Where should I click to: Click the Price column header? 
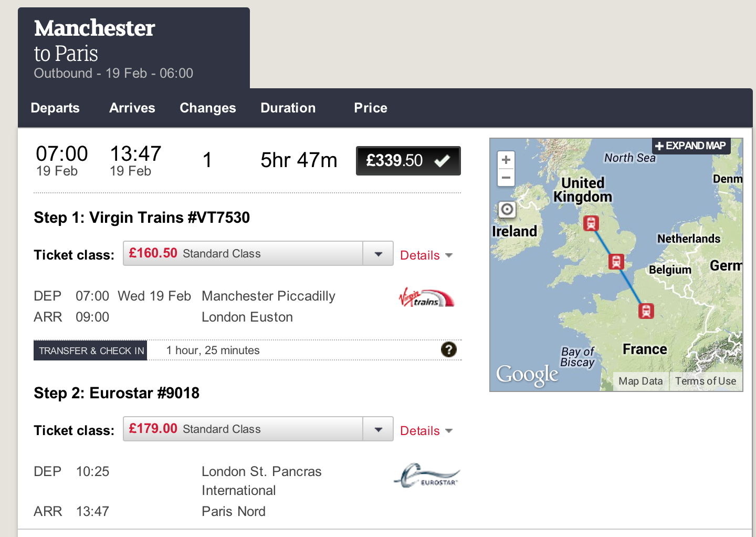tap(371, 108)
